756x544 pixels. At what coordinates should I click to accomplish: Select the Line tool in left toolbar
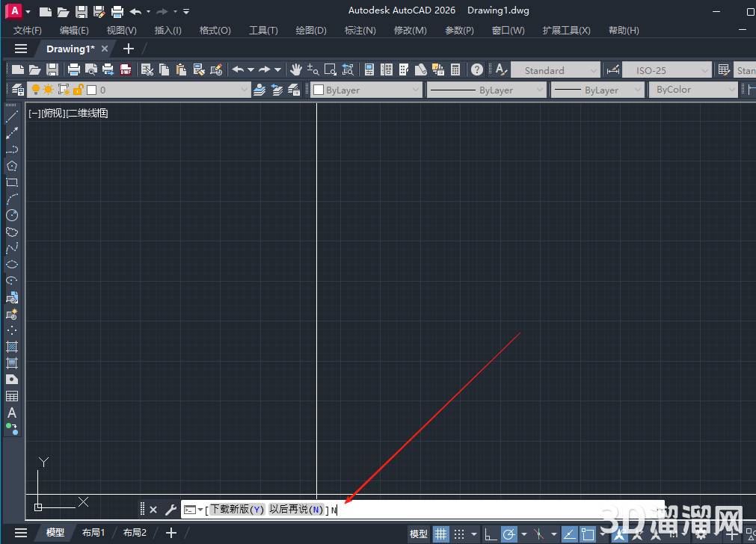point(12,117)
